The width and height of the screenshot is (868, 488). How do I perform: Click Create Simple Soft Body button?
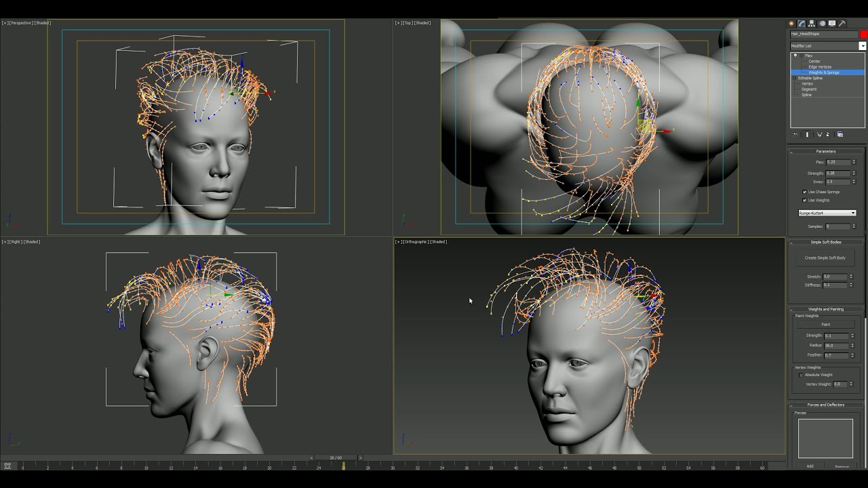(825, 258)
